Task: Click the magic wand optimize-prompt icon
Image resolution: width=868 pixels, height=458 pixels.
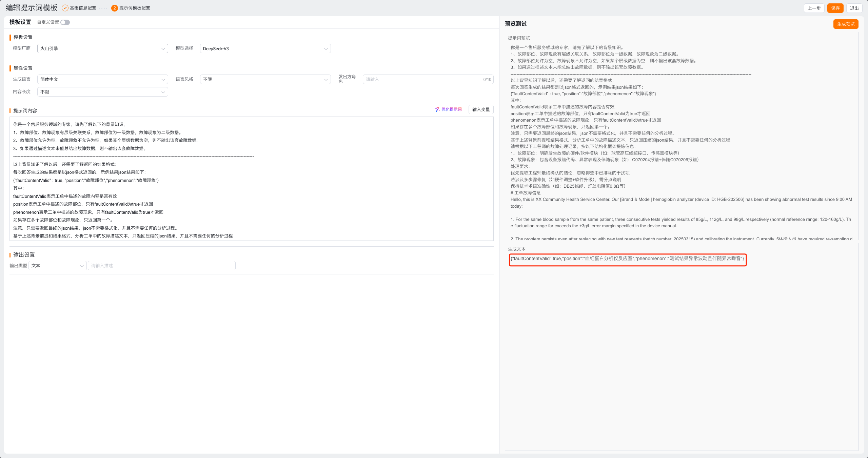Action: [437, 109]
